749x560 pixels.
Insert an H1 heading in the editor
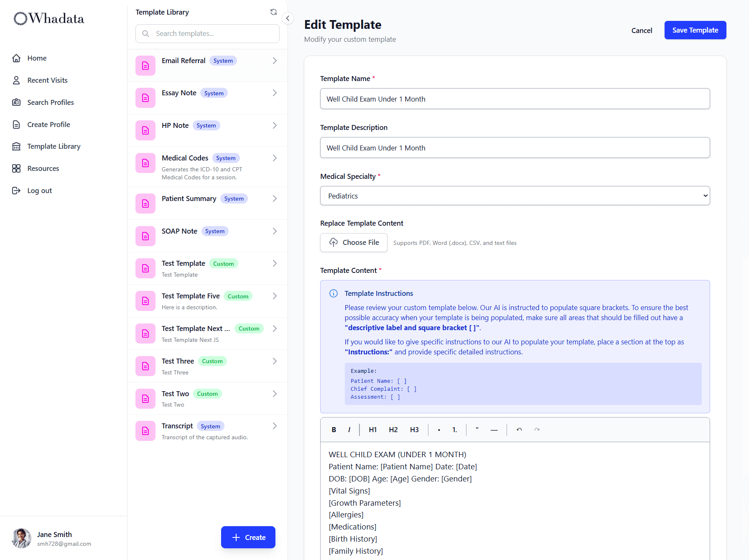pos(372,430)
